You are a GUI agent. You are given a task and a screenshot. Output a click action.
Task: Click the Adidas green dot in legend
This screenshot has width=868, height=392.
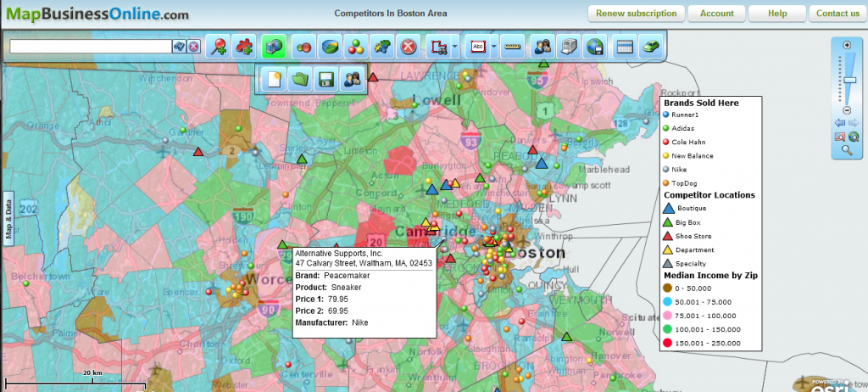click(x=666, y=128)
